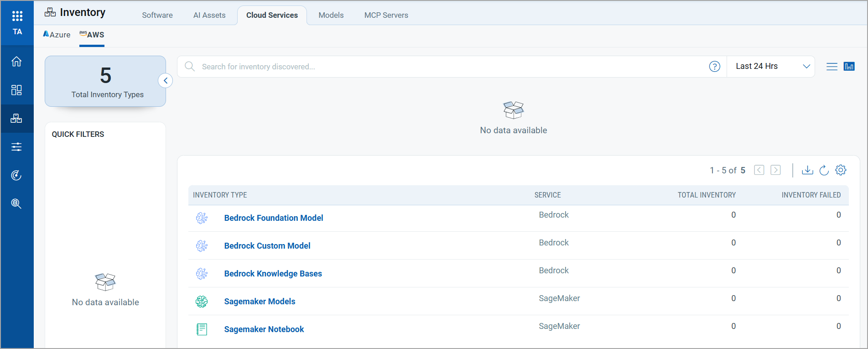Open the Last 24 Hrs time dropdown
Screen dimensions: 868x349
click(772, 67)
